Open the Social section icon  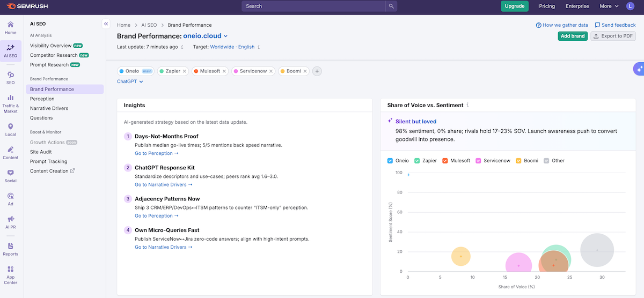pos(11,176)
